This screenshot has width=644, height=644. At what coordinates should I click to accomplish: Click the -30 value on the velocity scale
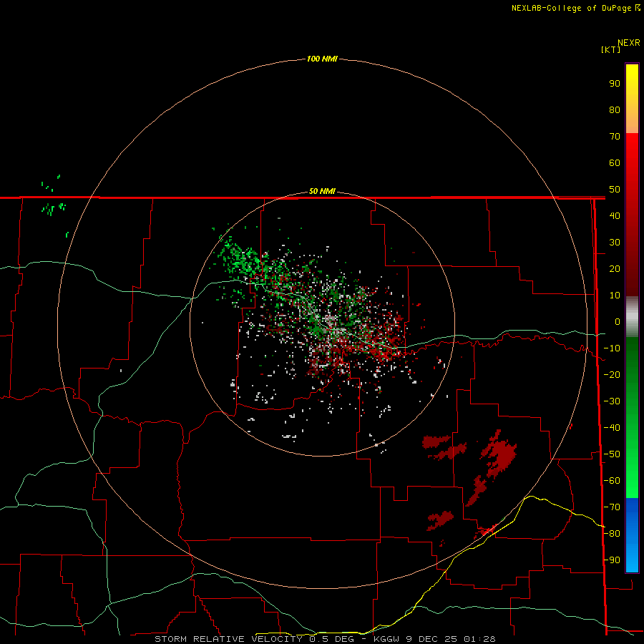(x=612, y=401)
